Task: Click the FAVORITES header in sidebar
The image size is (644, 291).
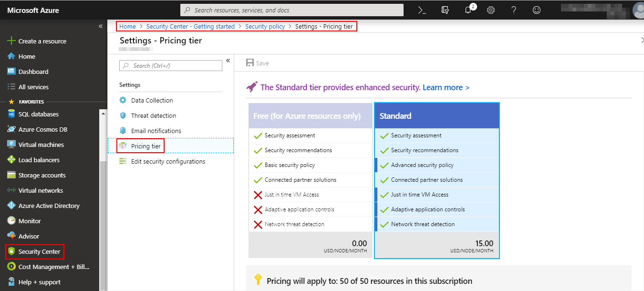Action: pos(31,102)
